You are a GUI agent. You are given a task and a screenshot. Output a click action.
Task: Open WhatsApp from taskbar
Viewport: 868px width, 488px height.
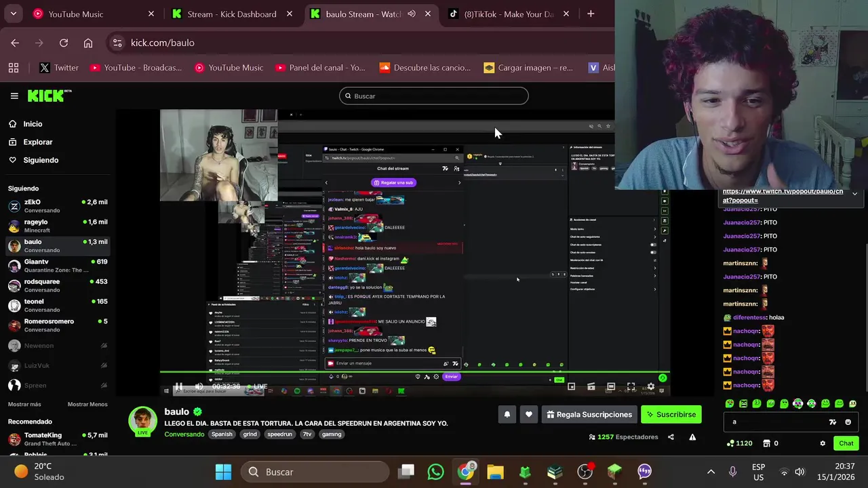(x=435, y=472)
